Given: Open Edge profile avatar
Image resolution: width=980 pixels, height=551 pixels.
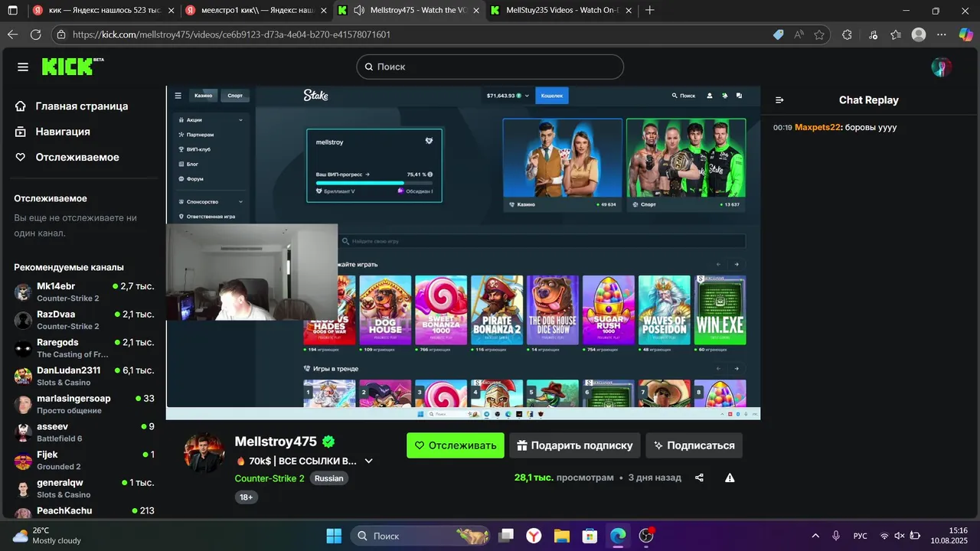Looking at the screenshot, I should [919, 34].
